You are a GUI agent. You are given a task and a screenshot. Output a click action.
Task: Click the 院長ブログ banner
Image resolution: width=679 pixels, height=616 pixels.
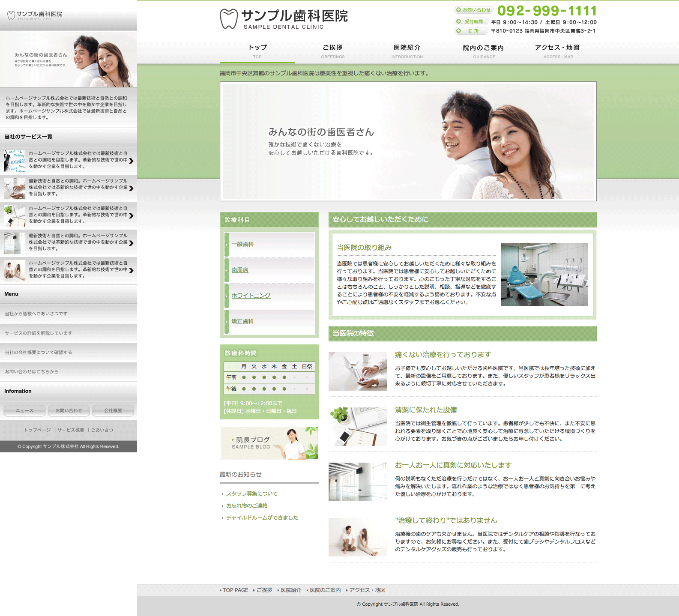point(269,443)
